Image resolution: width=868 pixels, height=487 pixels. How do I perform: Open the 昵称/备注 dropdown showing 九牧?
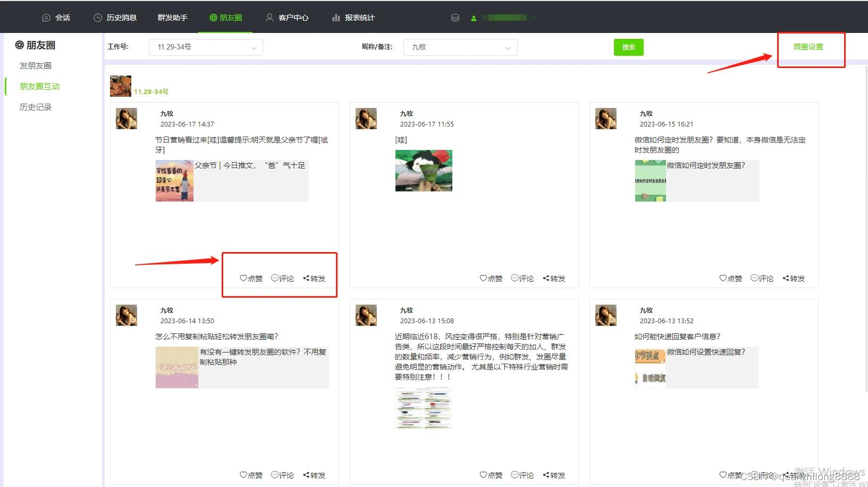click(460, 47)
